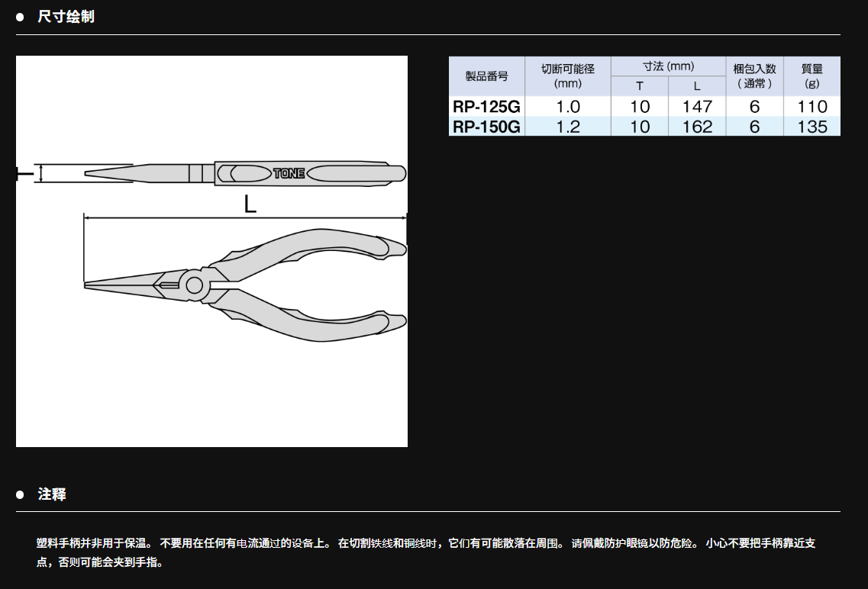868x589 pixels.
Task: Click the TONE logo on the pliers handle
Action: [x=289, y=174]
